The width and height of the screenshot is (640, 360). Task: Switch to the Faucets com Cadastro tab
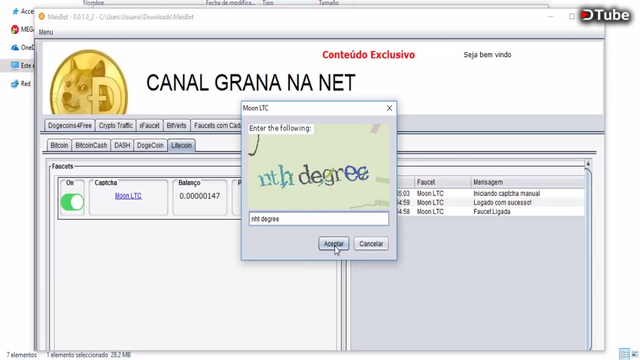[217, 126]
